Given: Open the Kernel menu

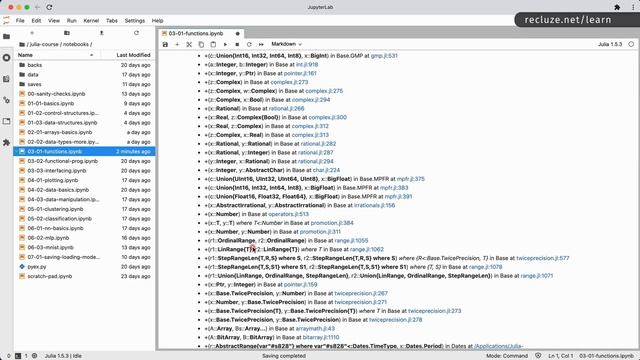Looking at the screenshot, I should 91,20.
